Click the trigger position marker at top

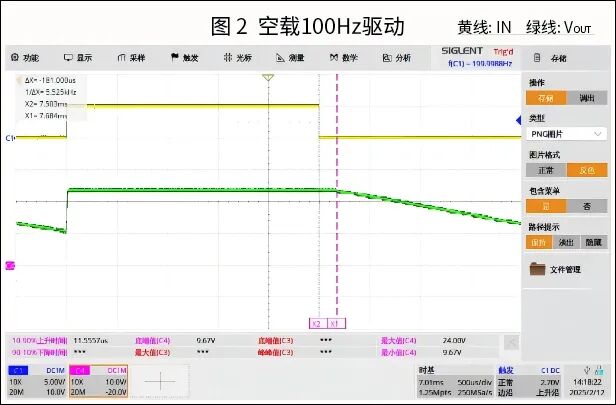point(268,78)
